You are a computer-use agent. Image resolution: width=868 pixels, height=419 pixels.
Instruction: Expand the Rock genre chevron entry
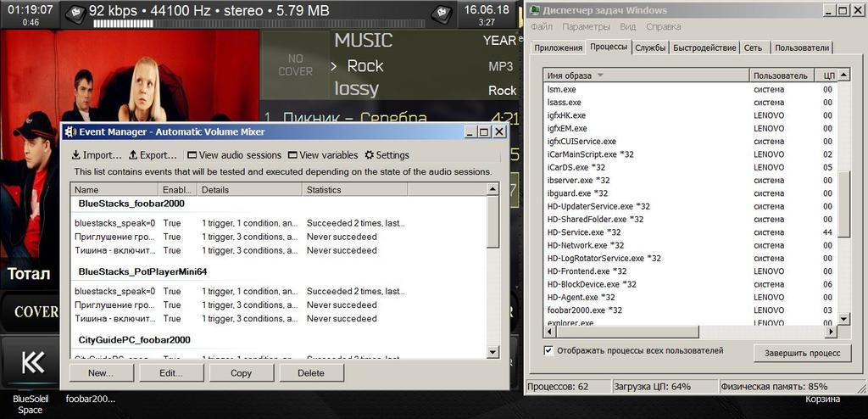point(334,66)
